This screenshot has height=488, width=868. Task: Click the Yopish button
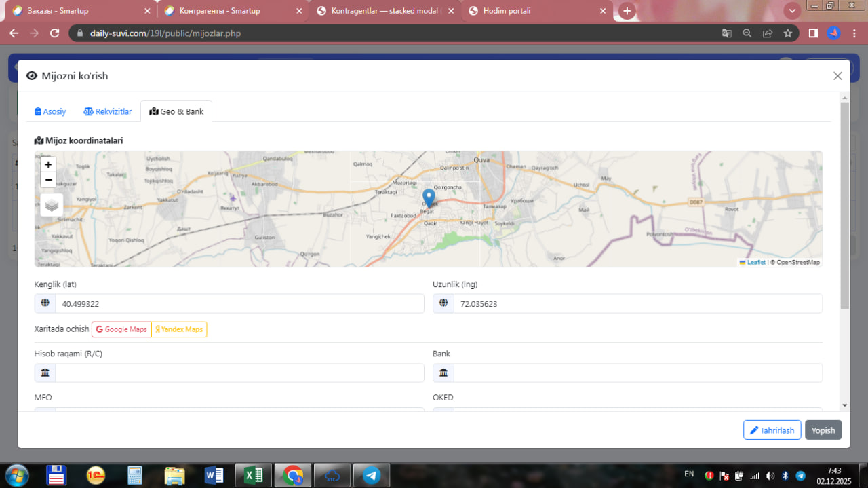coord(823,430)
